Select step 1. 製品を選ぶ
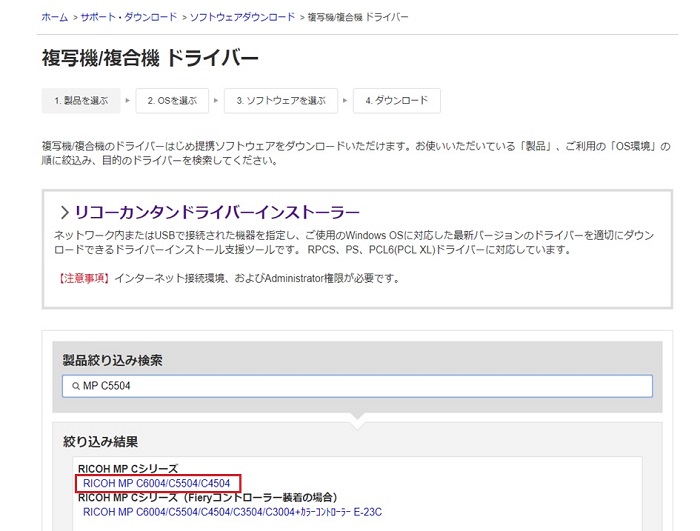Screen dimensions: 700x531 (81, 100)
